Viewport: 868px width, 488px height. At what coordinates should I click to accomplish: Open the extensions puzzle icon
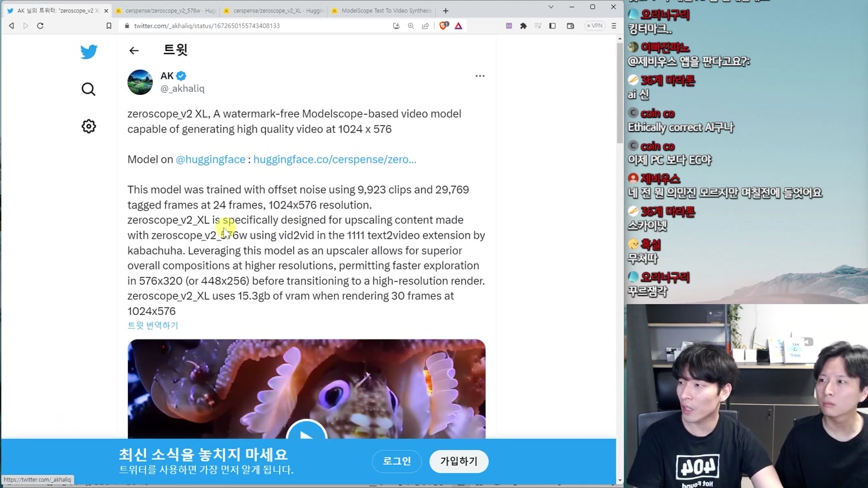(523, 26)
